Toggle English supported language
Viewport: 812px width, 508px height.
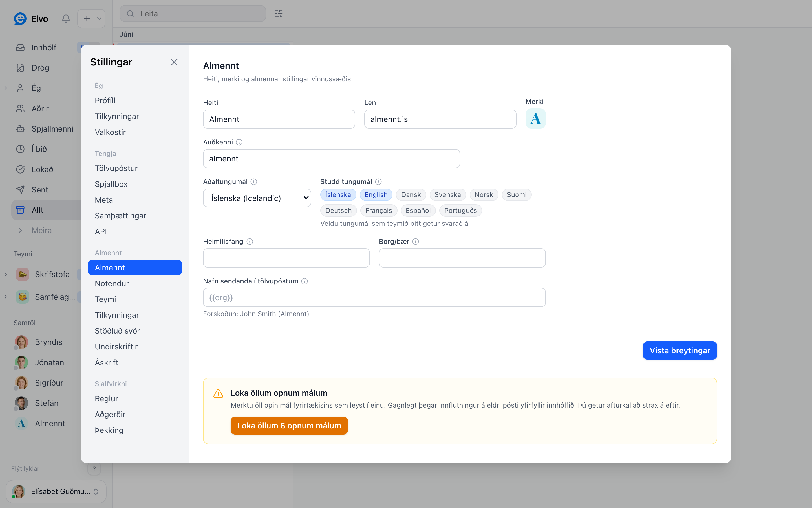point(376,194)
